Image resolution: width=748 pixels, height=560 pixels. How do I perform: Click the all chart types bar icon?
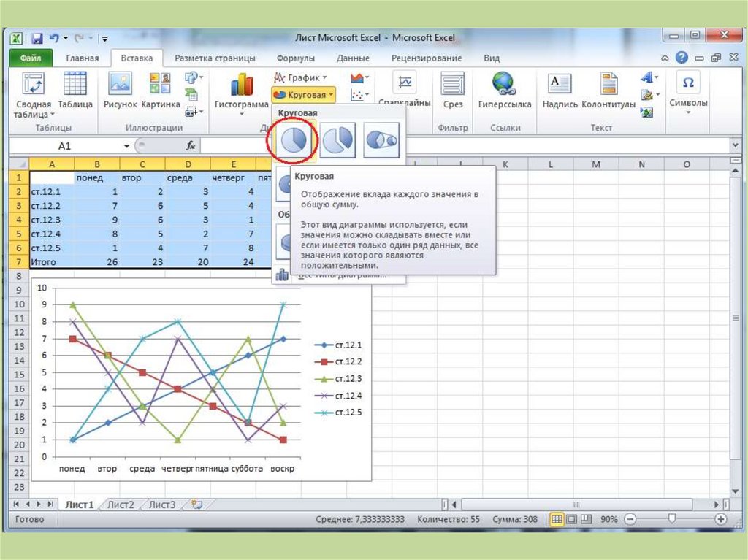[x=282, y=275]
